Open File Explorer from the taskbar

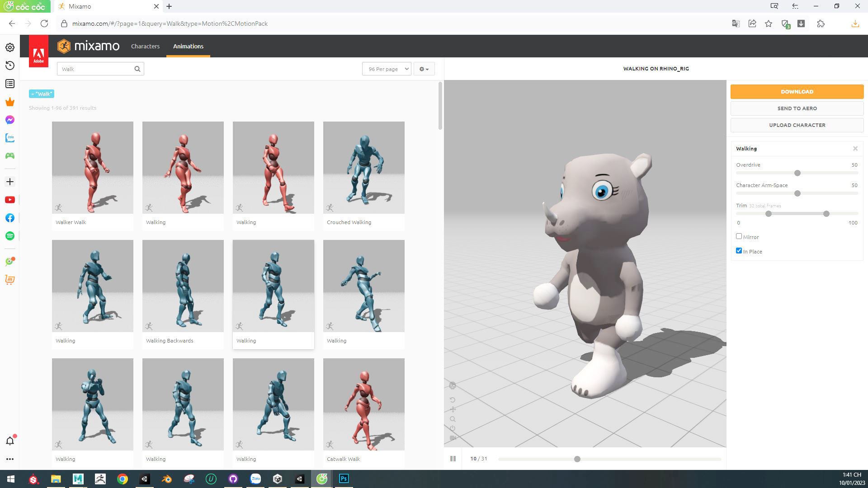56,479
